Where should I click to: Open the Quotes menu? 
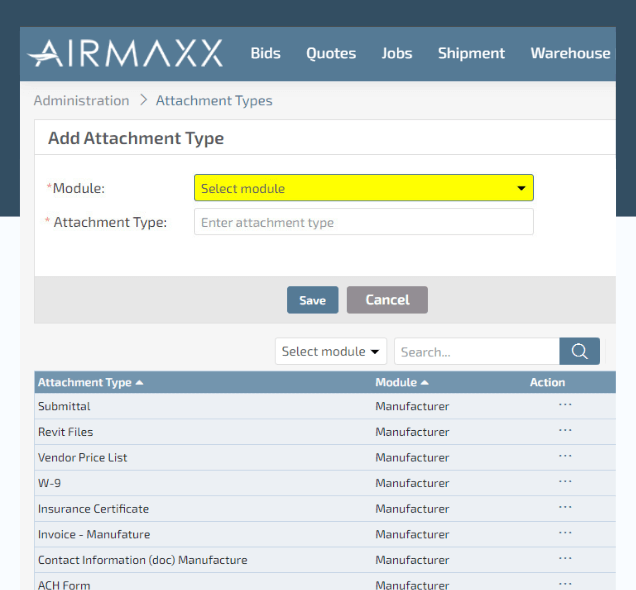331,53
